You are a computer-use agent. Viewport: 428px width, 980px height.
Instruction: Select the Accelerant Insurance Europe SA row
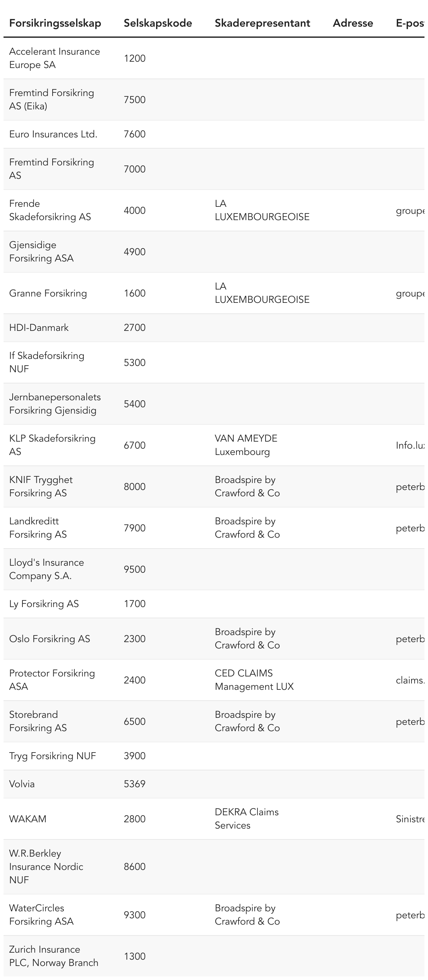coord(214,58)
